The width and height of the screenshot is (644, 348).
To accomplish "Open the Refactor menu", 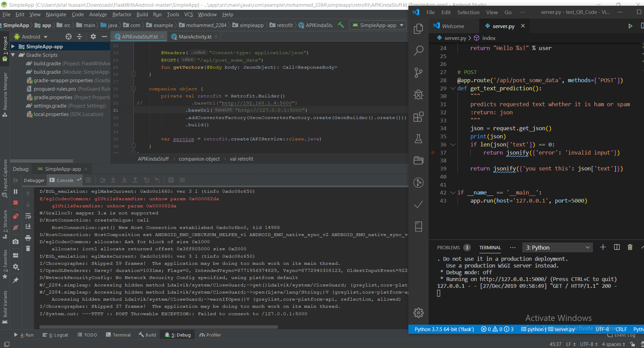I will tap(122, 15).
